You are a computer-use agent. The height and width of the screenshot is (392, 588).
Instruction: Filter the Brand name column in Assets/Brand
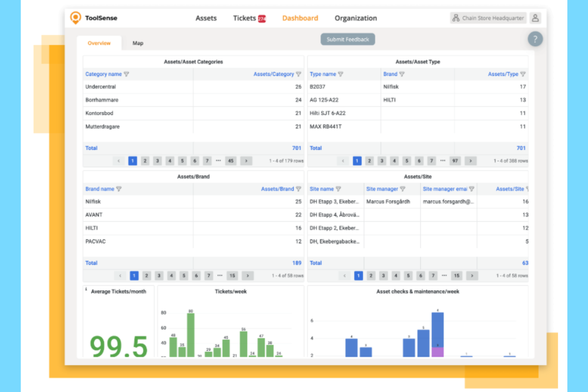[x=119, y=189]
